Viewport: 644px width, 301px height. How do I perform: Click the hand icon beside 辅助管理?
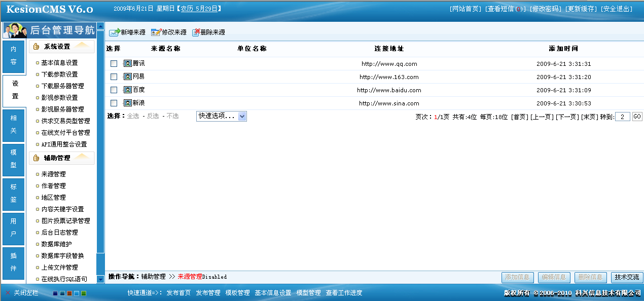click(x=36, y=158)
